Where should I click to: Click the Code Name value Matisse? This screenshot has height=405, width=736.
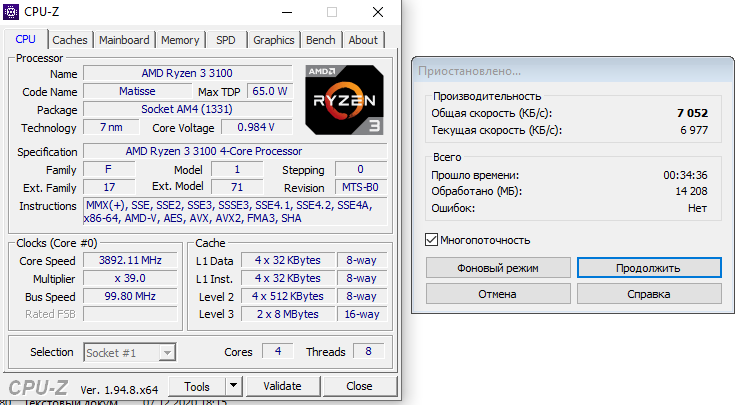click(x=137, y=91)
